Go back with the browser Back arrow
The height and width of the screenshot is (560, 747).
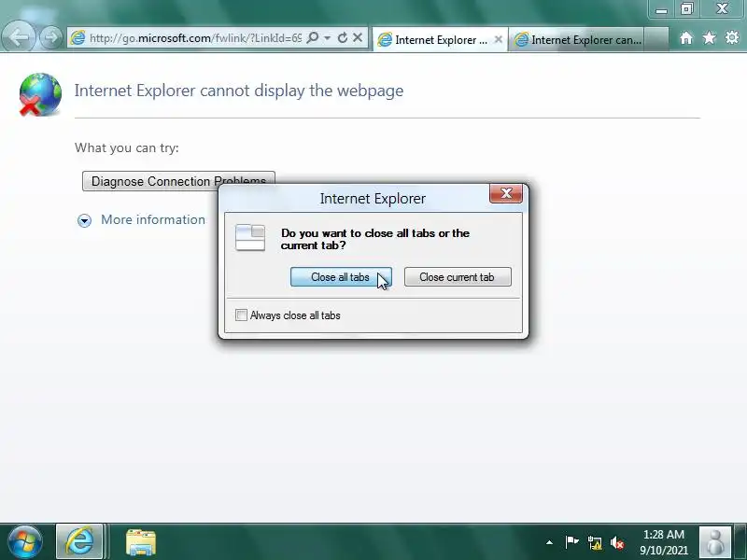coord(19,37)
